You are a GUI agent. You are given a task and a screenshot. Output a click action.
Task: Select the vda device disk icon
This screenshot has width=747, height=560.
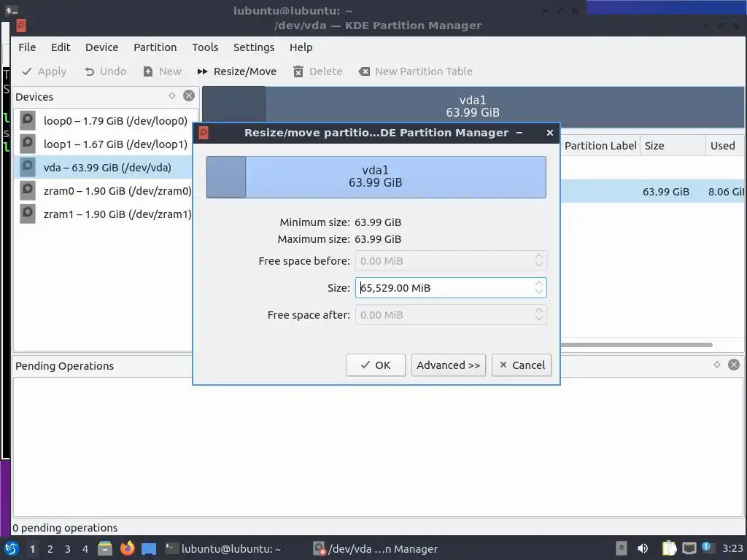coord(28,167)
